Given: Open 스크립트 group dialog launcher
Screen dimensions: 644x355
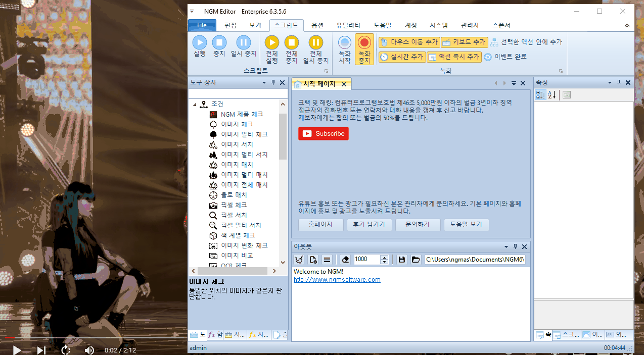Looking at the screenshot, I should click(326, 71).
